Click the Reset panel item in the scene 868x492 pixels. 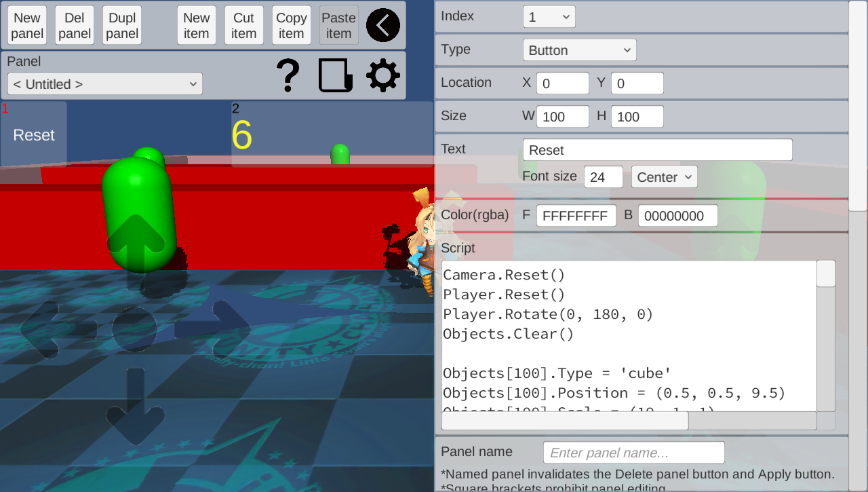click(34, 134)
